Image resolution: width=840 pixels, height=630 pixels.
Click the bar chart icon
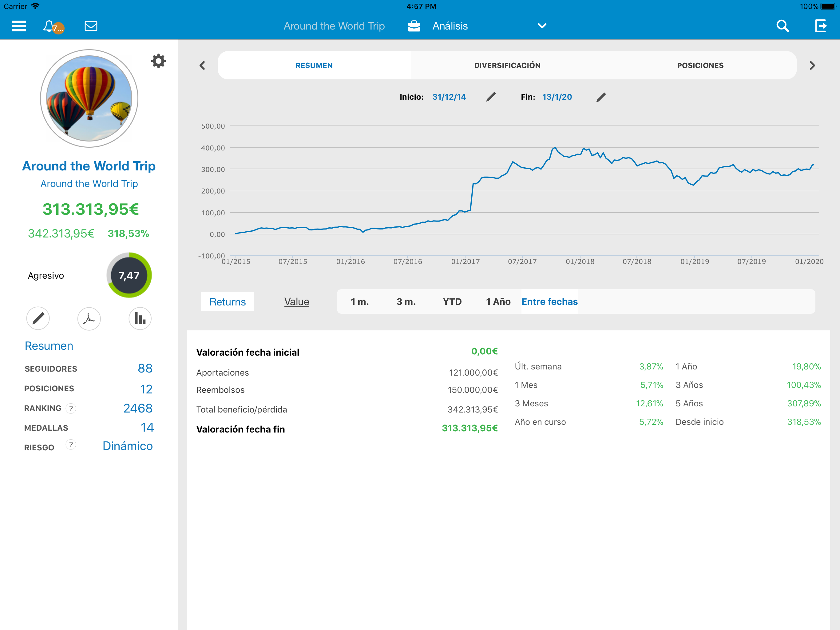click(140, 318)
